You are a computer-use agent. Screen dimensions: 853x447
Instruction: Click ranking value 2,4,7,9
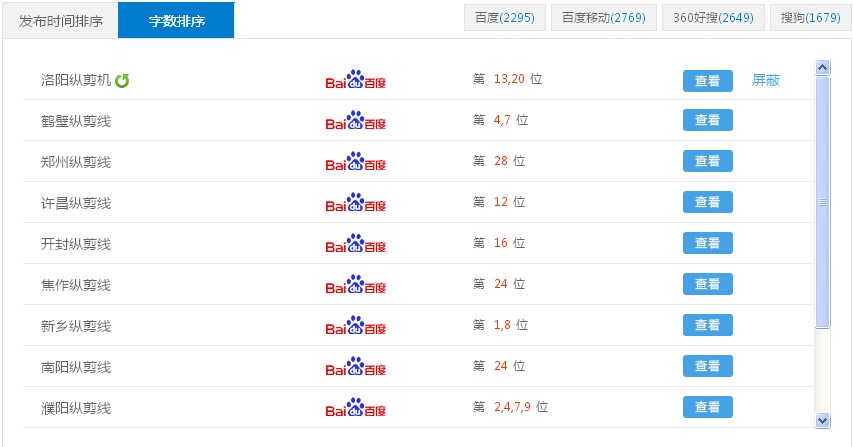[x=512, y=407]
